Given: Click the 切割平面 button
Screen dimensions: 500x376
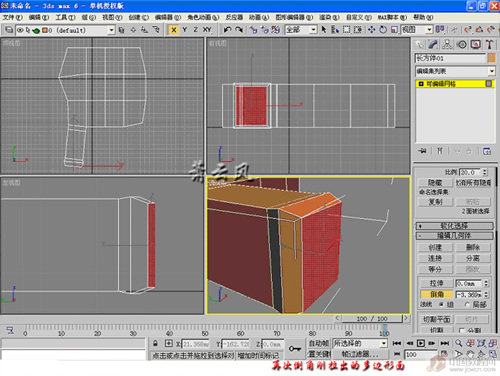Looking at the screenshot, I should point(436,319).
